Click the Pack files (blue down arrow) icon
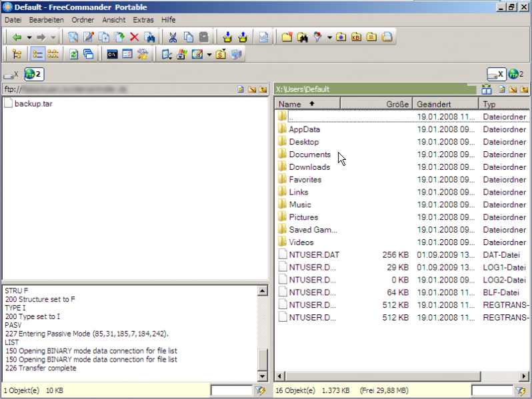The image size is (532, 399). pos(227,37)
